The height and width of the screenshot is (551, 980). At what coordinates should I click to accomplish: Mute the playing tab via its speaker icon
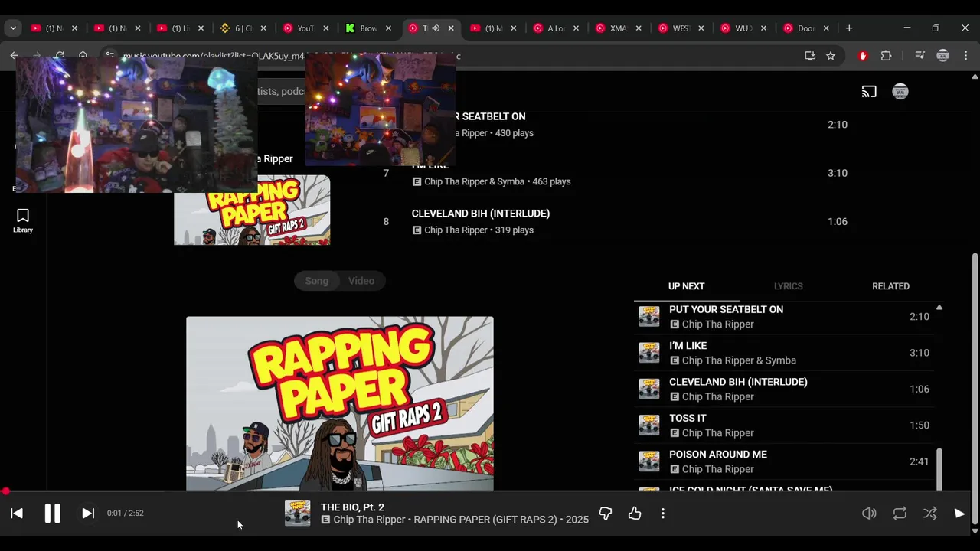(435, 28)
